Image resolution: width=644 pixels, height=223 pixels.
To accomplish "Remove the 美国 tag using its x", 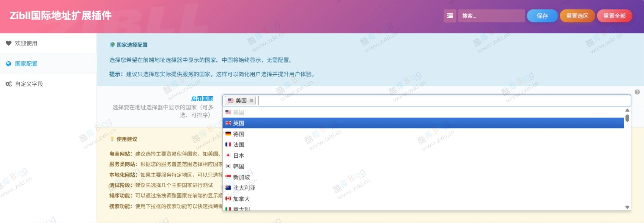I will pos(251,101).
